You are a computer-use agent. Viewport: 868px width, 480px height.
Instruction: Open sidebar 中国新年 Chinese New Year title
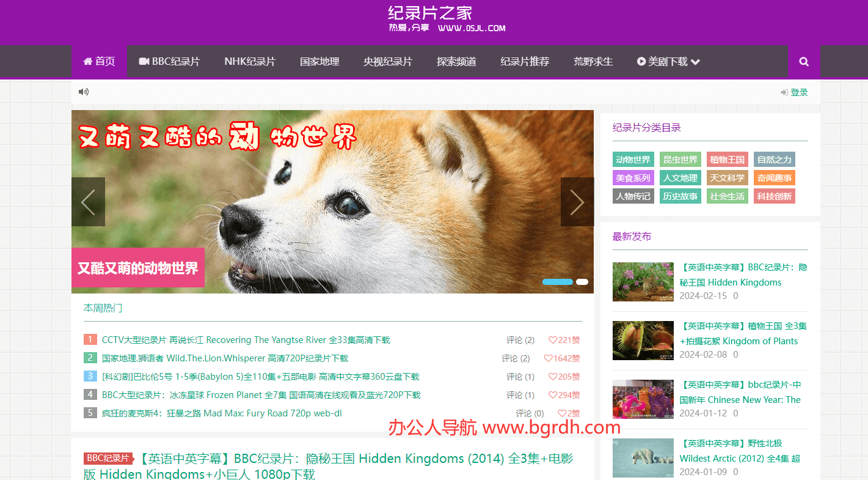740,392
